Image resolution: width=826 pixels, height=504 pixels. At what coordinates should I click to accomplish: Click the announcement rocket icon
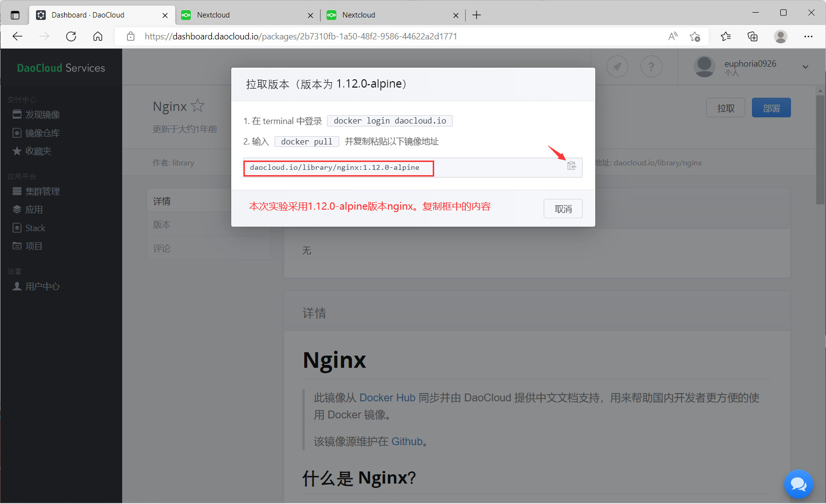pyautogui.click(x=617, y=66)
